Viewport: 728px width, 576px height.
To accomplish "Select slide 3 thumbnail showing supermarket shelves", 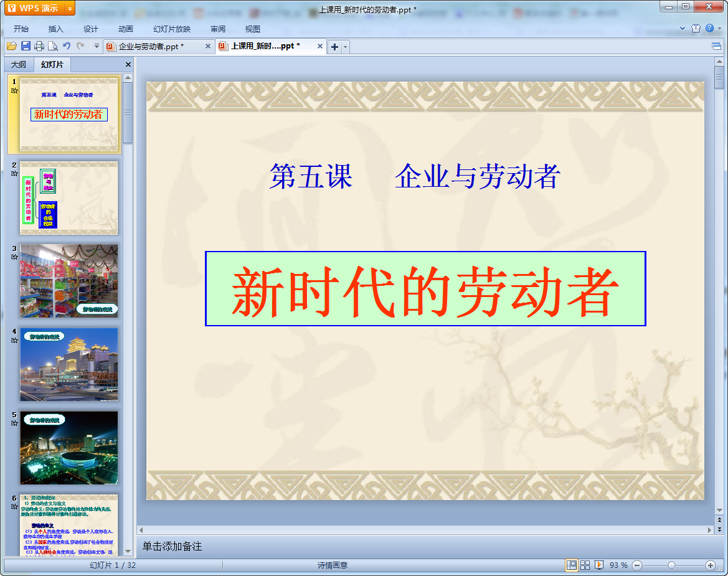I will (x=69, y=281).
